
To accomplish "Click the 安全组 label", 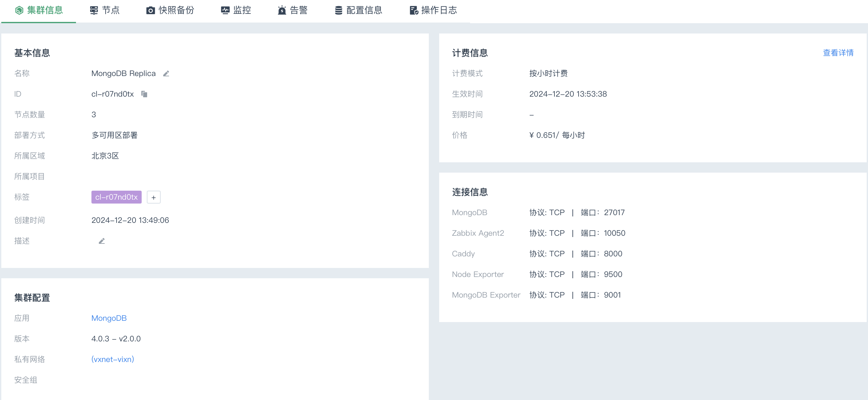I will point(26,380).
